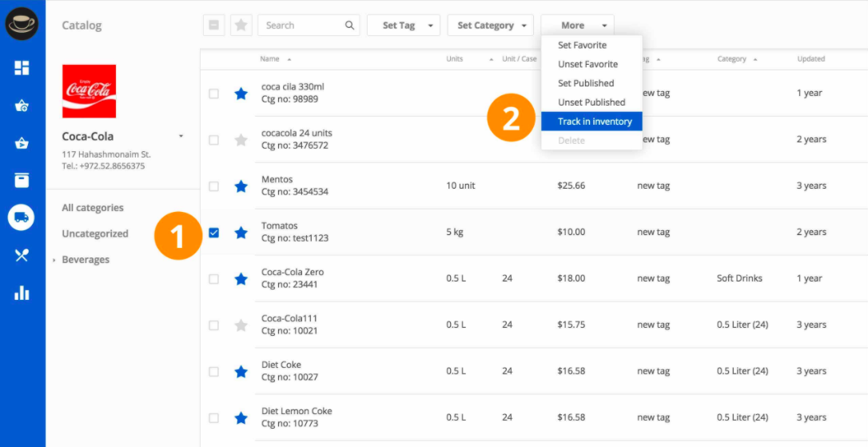Viewport: 868px width, 447px height.
Task: Toggle the favorite star for Coca-Cola111
Action: [x=241, y=325]
